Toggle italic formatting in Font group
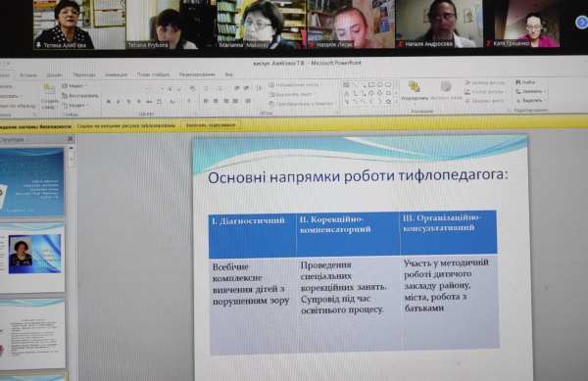588x381 pixels. (119, 102)
